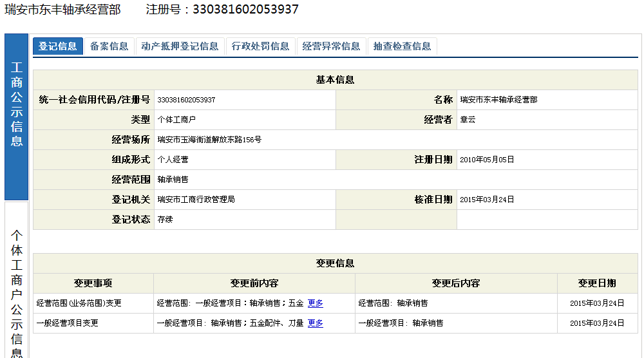644x358 pixels.
Task: Click the 基本信息 section header
Action: pos(335,80)
